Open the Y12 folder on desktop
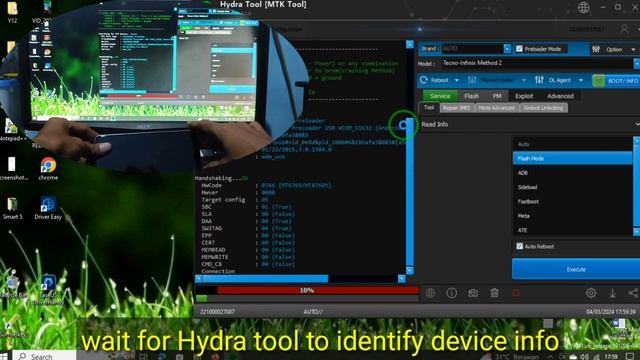 [12, 11]
